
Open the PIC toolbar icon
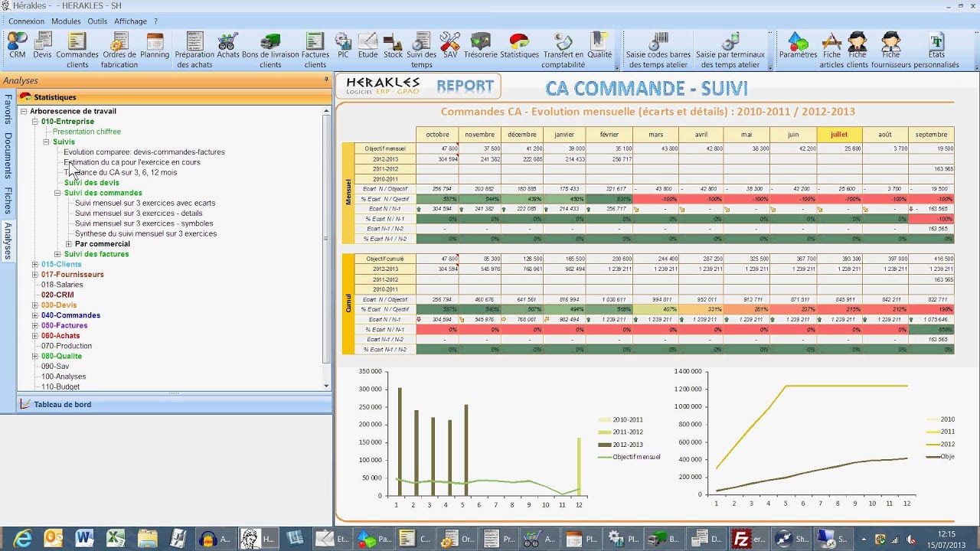tap(343, 46)
